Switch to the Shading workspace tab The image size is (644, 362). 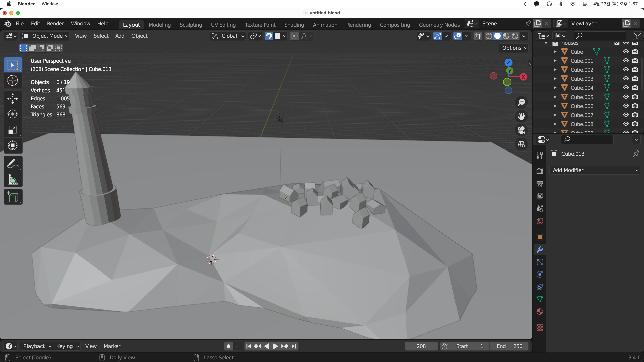[x=294, y=25]
